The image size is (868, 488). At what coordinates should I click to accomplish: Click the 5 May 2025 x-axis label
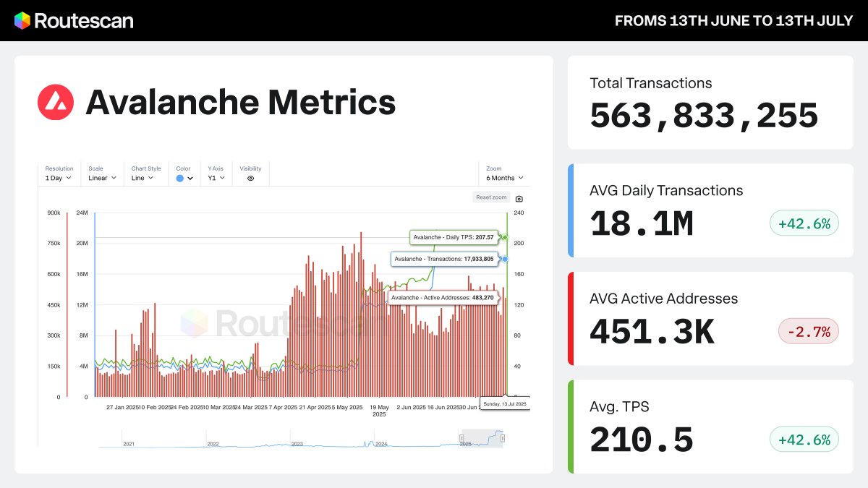point(348,408)
